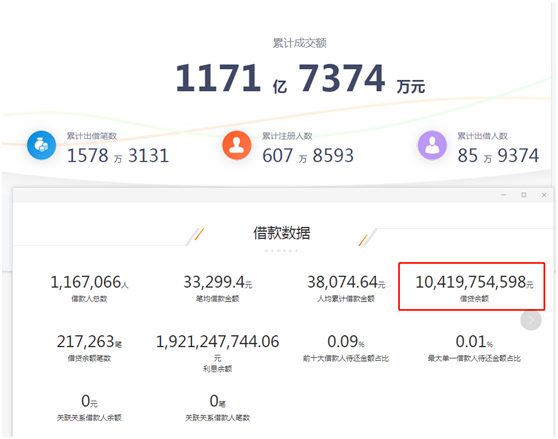Click the carousel dots under 借款数据

point(281,251)
